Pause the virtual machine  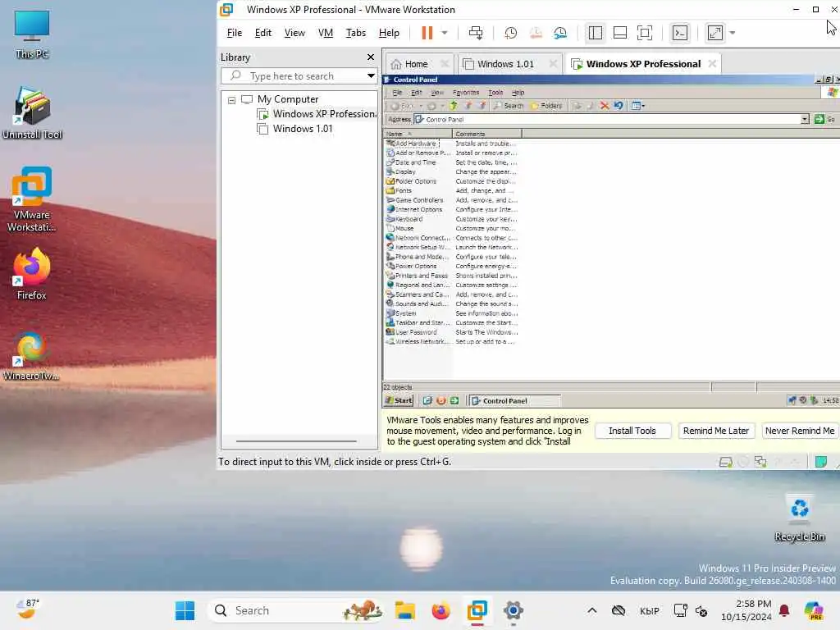427,33
